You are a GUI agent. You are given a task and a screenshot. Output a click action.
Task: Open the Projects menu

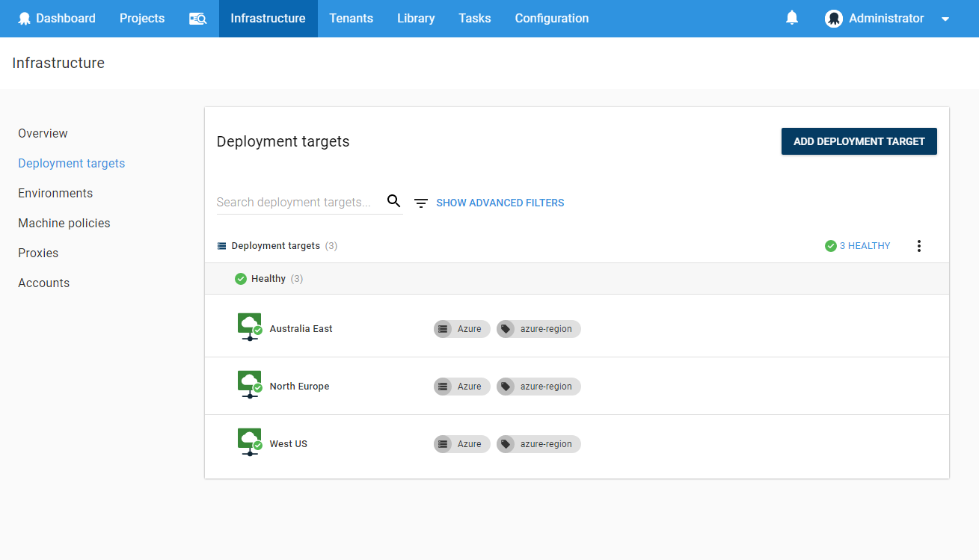click(142, 19)
